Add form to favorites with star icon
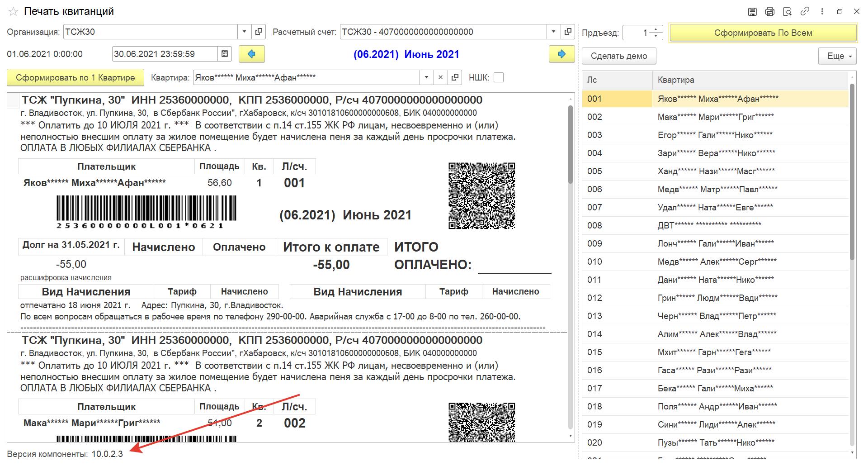 click(x=13, y=12)
